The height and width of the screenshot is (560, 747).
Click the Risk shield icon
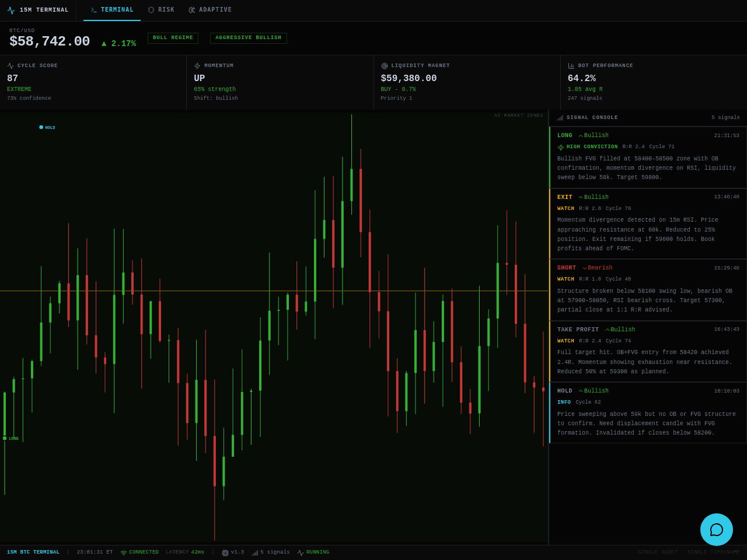click(x=151, y=10)
